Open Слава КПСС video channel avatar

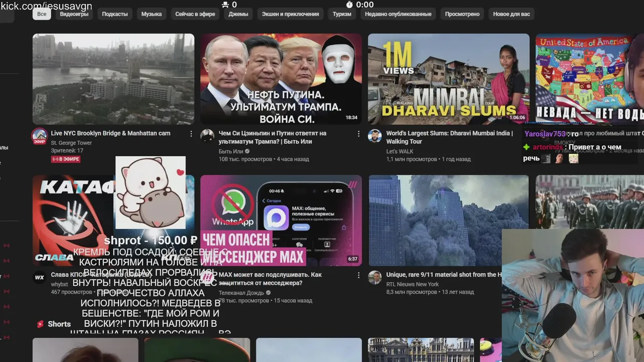[39, 277]
